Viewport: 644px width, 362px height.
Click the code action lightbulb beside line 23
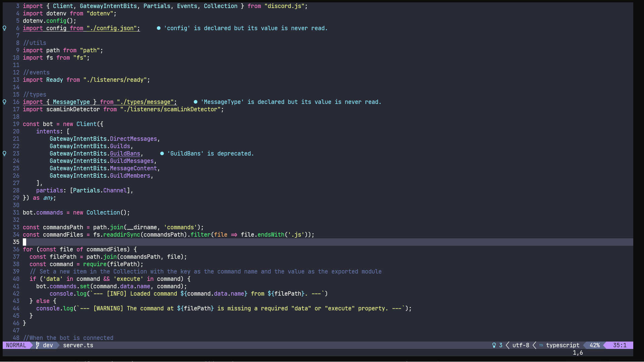pyautogui.click(x=4, y=154)
